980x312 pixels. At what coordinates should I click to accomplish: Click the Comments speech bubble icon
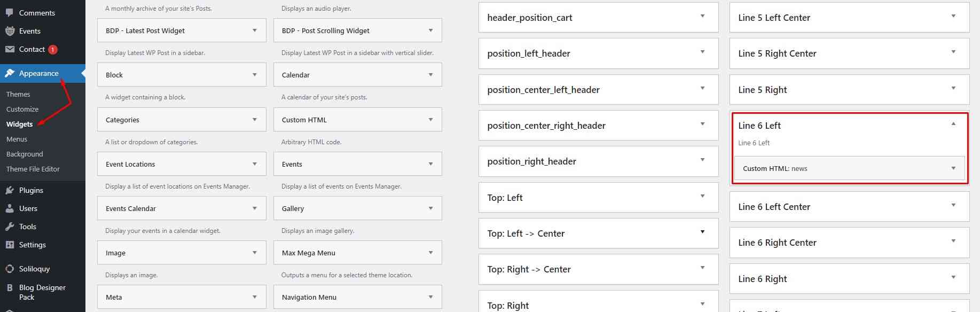(x=10, y=13)
